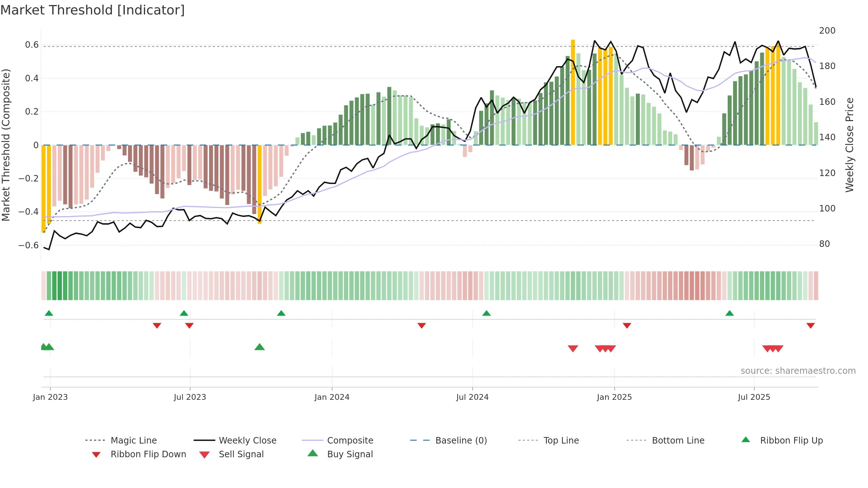Toggle the Composite legend entry

point(337,440)
